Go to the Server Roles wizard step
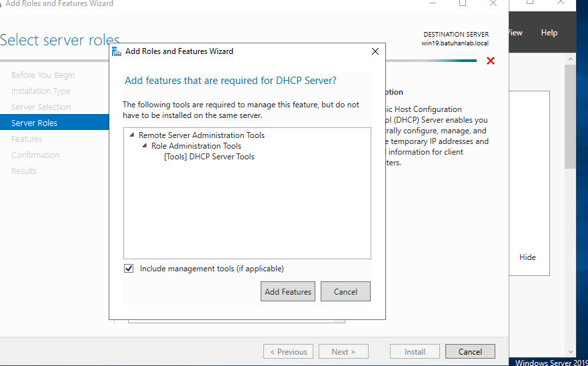The height and width of the screenshot is (366, 588). point(35,123)
